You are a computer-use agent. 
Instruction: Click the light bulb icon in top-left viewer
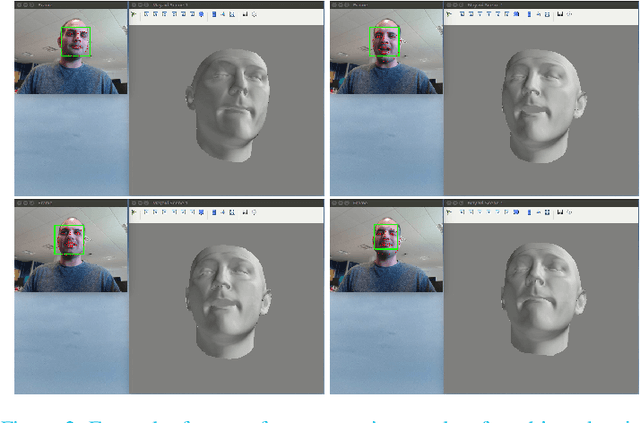pos(255,16)
